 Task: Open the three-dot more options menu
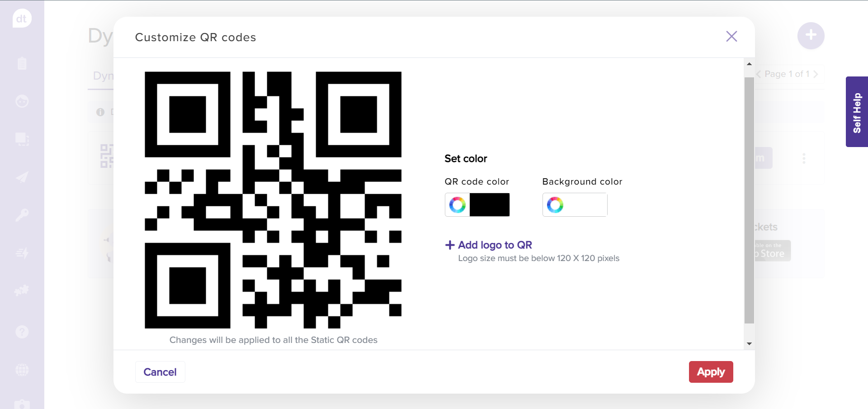click(804, 158)
